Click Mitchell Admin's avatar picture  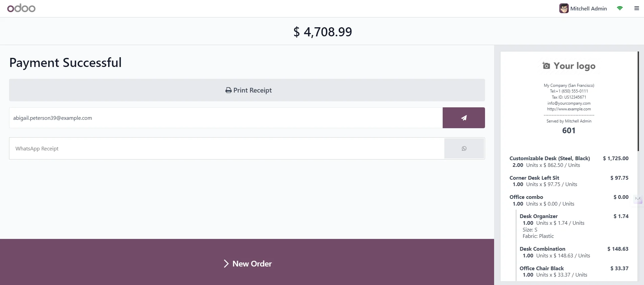tap(564, 8)
